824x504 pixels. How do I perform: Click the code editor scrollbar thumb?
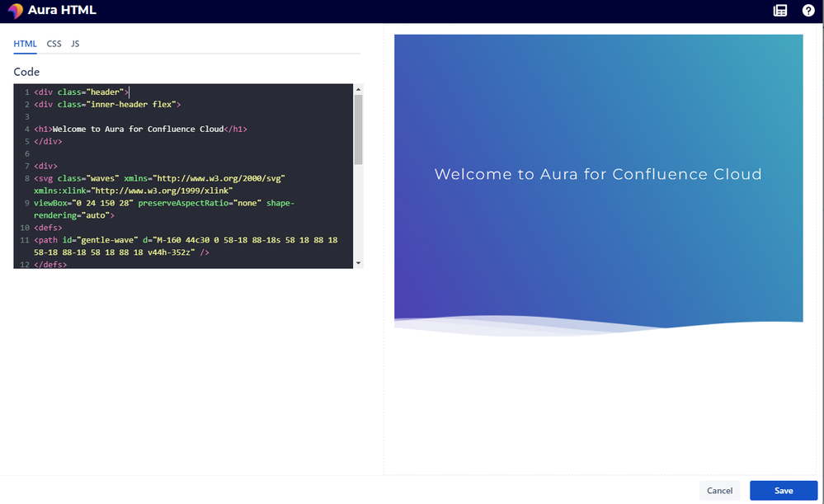coord(359,130)
